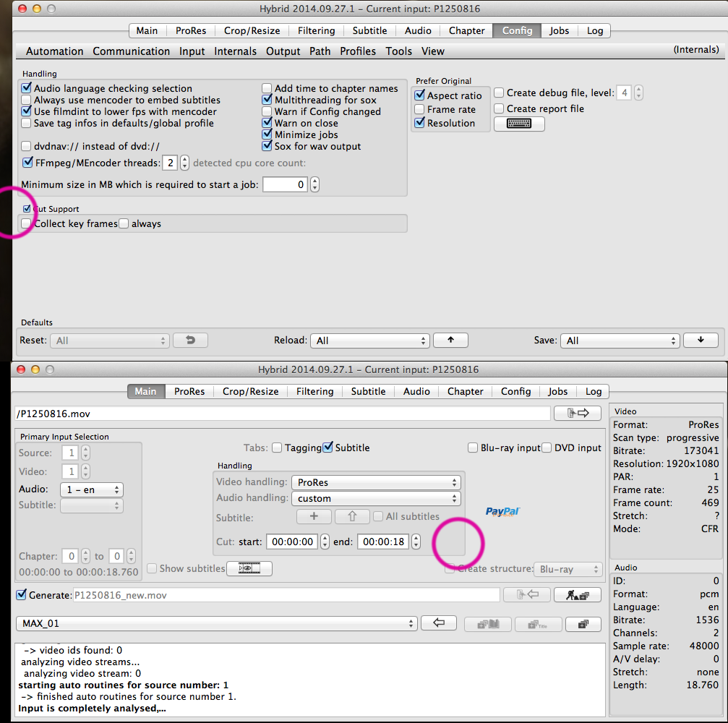Open the Jobs tab in upper window
Viewport: 728px width, 723px height.
[x=559, y=30]
